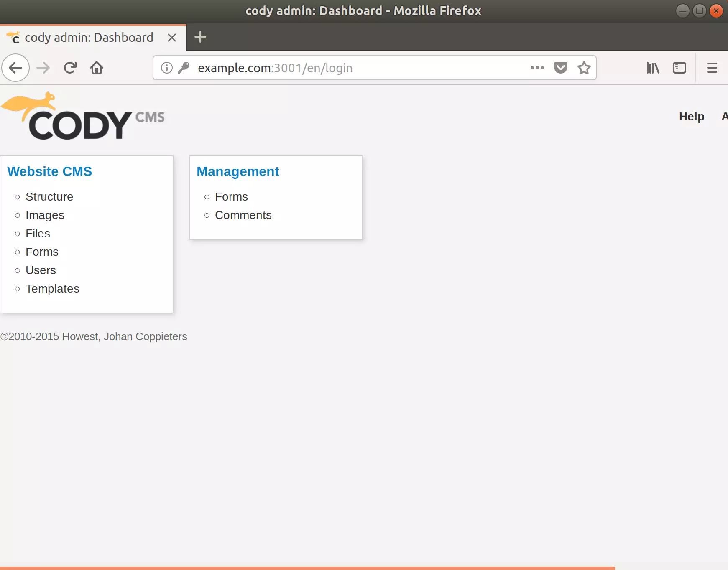Open the Library icon
The image size is (728, 570).
coord(653,68)
